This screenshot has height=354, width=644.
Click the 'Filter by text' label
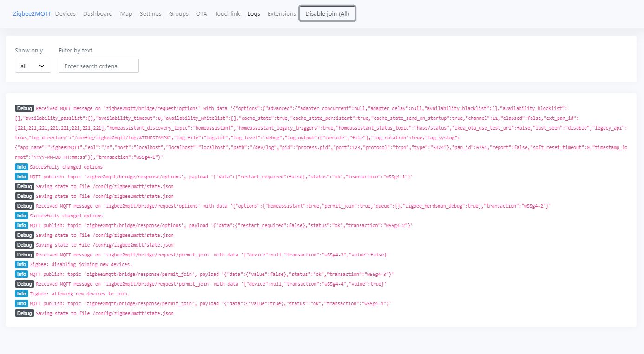pos(75,50)
